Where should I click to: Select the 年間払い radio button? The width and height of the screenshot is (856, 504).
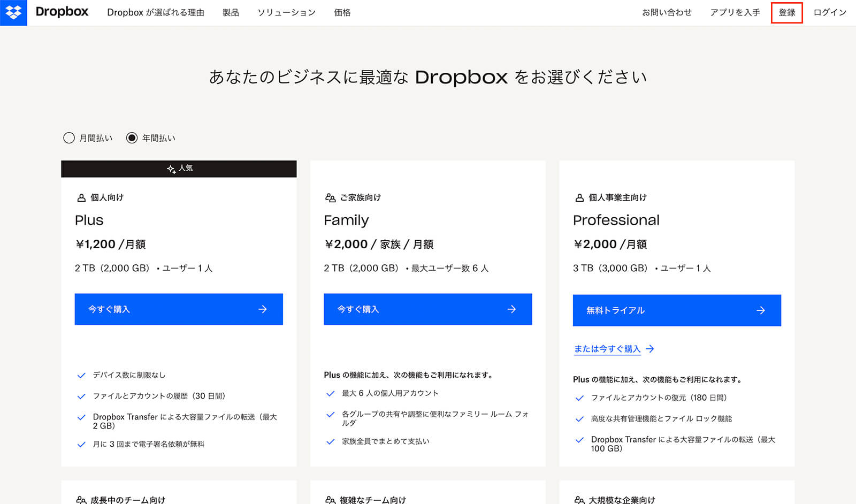132,138
